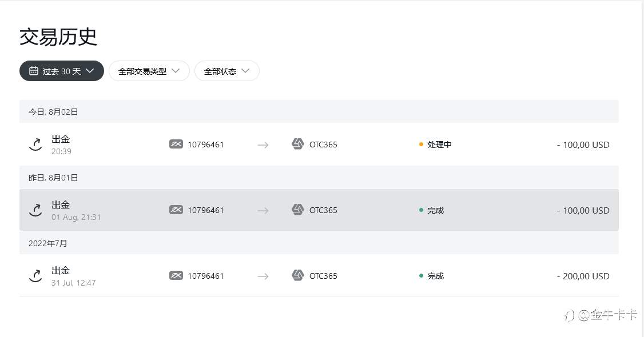This screenshot has height=337, width=644.
Task: Click OTC365 text in 01 Aug row
Action: click(x=323, y=210)
